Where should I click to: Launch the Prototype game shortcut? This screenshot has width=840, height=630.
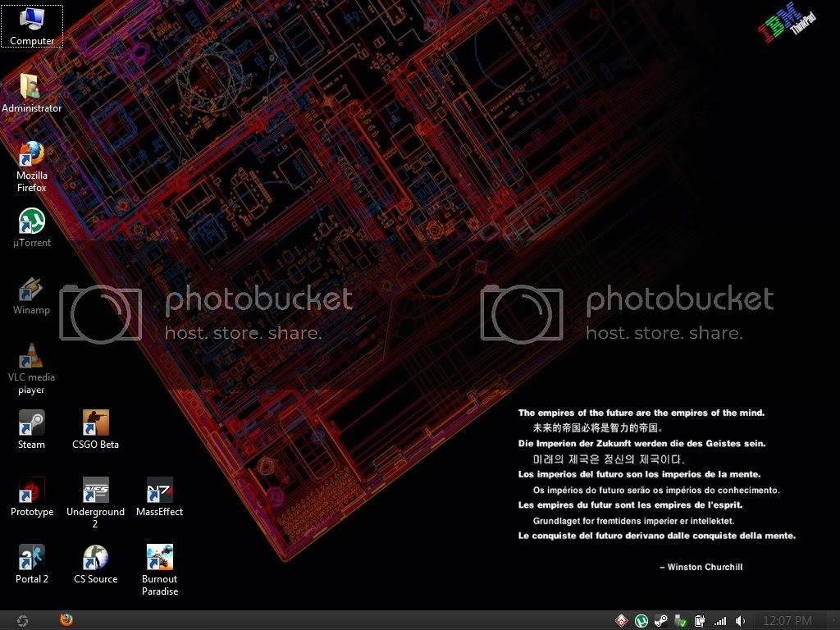31,491
